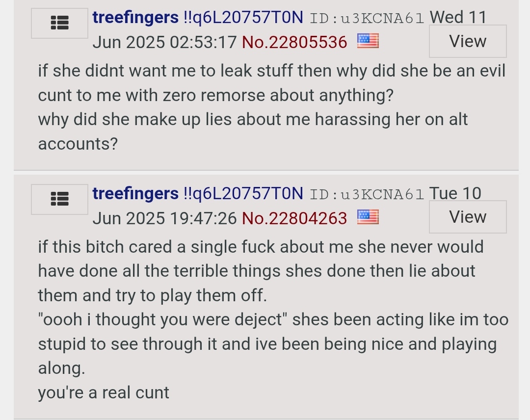The width and height of the screenshot is (530, 420).
Task: Select poster ID u3KCNA61 on post No.22804263
Action: pyautogui.click(x=367, y=194)
